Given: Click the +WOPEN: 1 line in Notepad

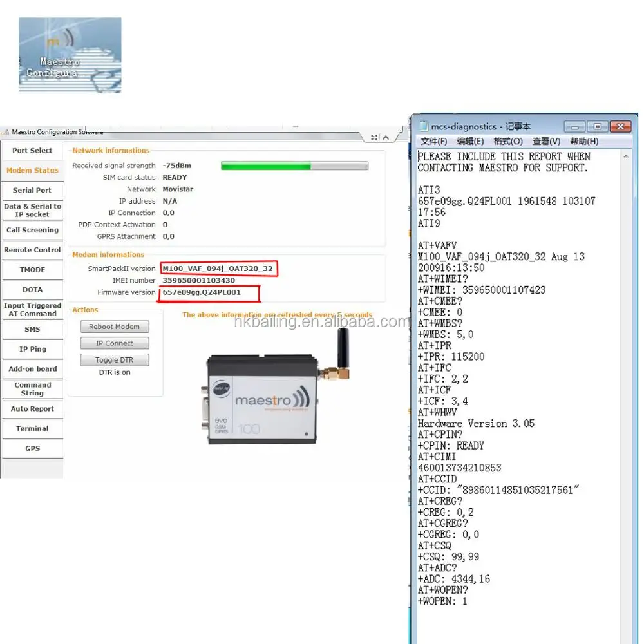Looking at the screenshot, I should pyautogui.click(x=442, y=601).
